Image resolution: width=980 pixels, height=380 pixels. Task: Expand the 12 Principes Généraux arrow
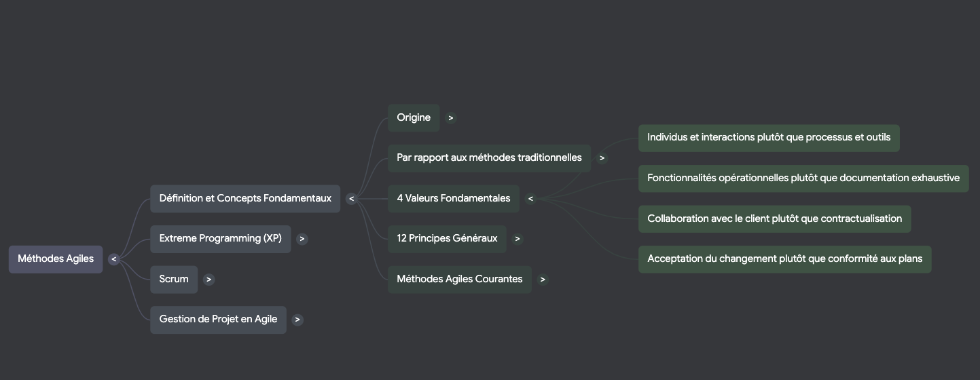(x=518, y=239)
